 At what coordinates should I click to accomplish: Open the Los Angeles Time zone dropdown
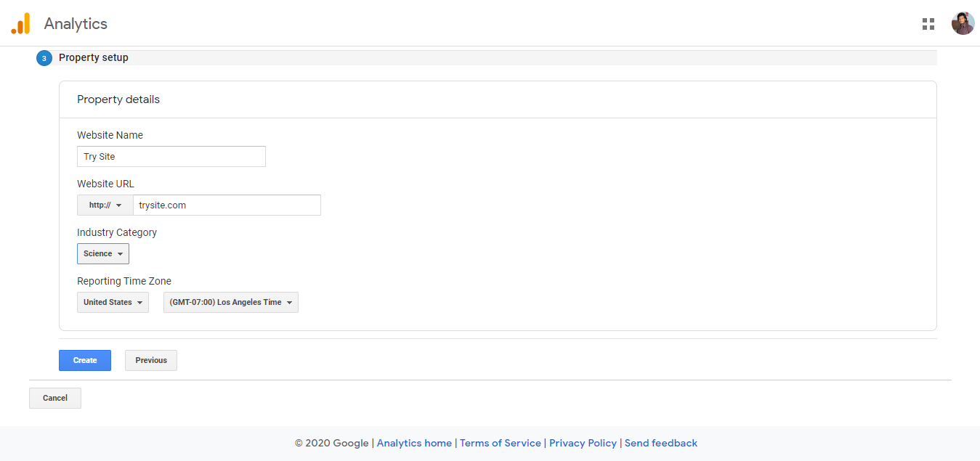231,302
